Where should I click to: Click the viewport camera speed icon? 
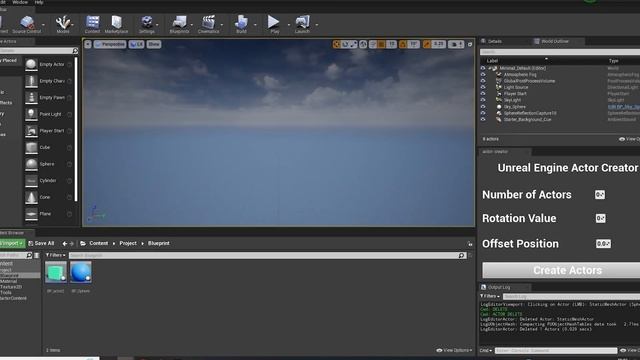coord(456,44)
